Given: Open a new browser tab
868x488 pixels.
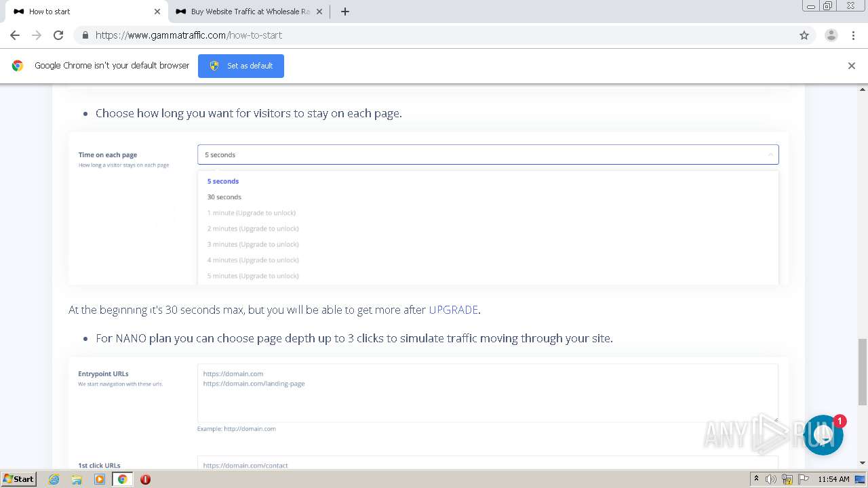Looking at the screenshot, I should [345, 12].
